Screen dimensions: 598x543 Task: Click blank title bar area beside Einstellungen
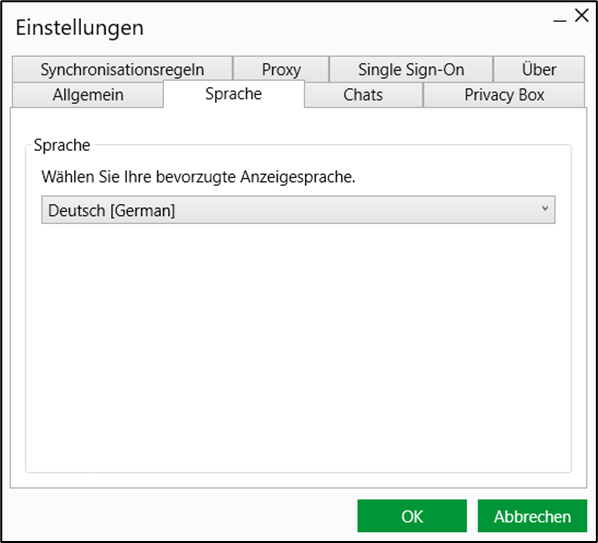[x=343, y=27]
